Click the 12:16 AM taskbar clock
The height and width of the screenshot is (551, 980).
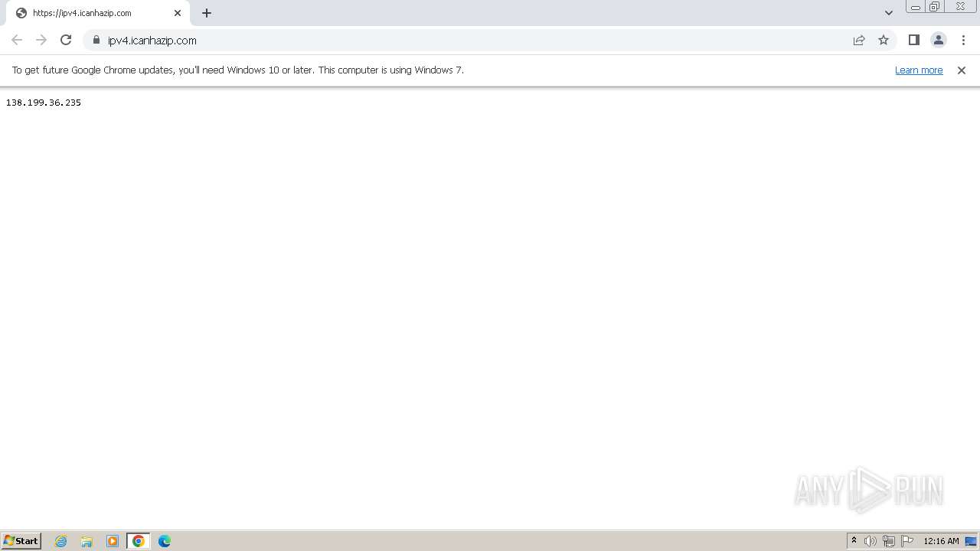941,541
